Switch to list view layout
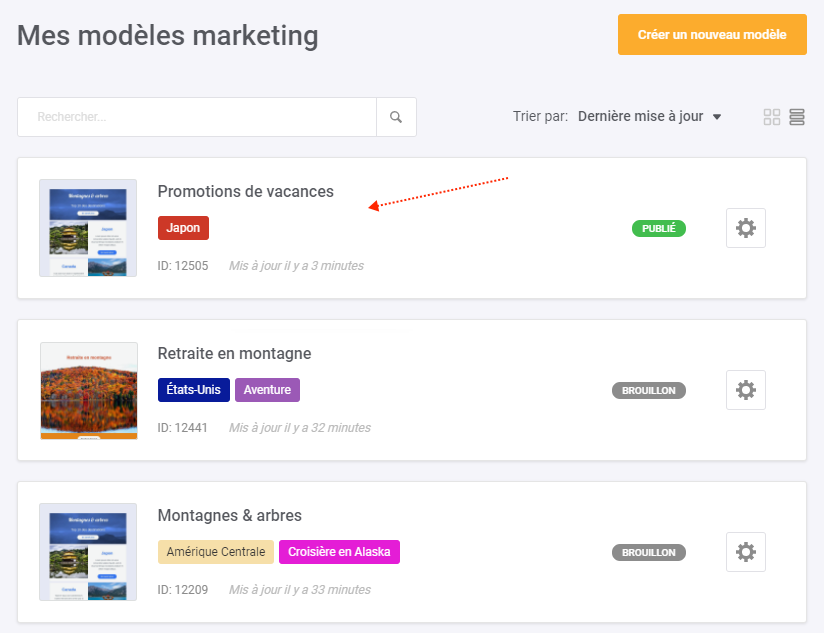 (797, 117)
